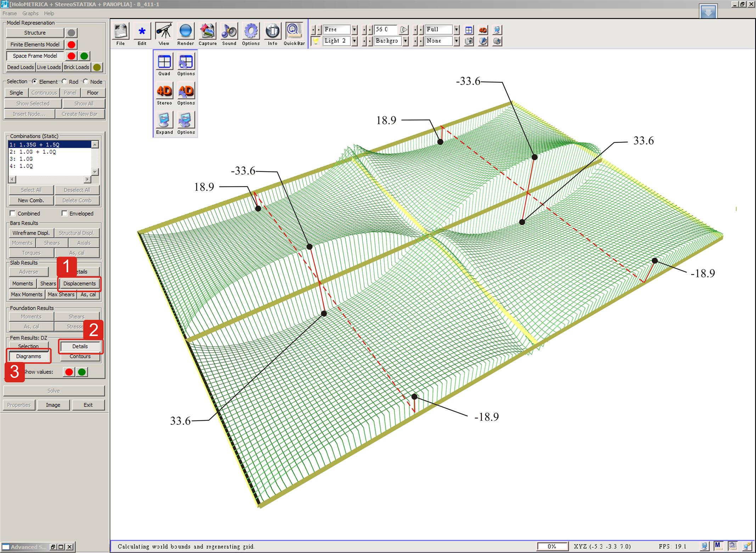The height and width of the screenshot is (553, 756).
Task: Click the Sound notes icon
Action: 229,32
